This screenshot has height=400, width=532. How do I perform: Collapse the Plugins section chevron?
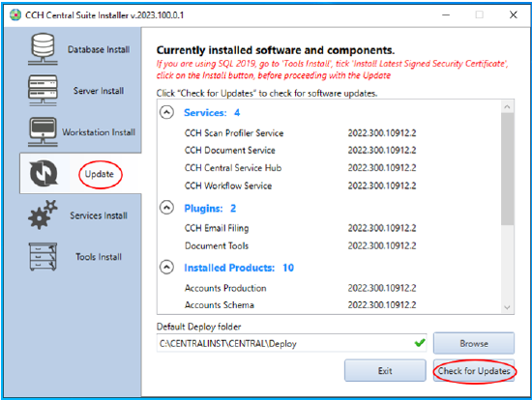[166, 208]
